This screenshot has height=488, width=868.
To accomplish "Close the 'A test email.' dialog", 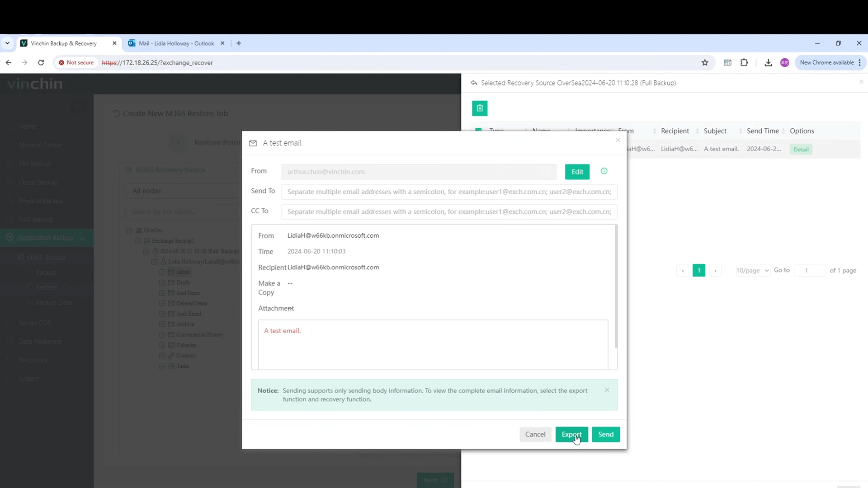I will tap(618, 140).
